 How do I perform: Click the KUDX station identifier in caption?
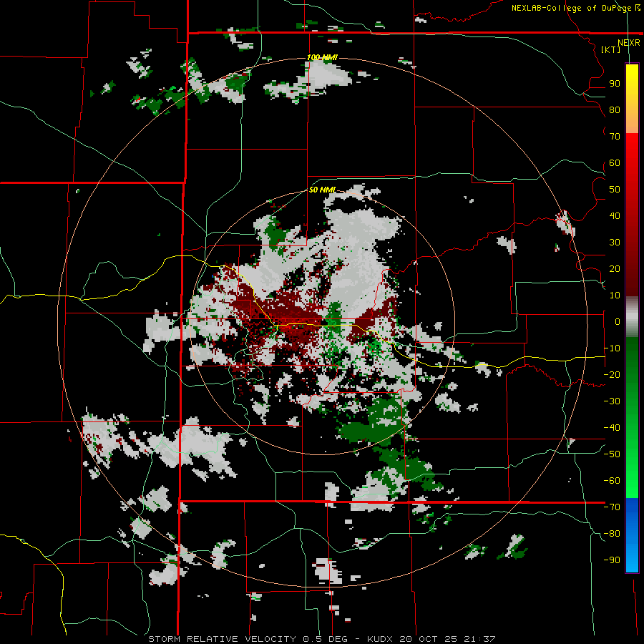pos(379,639)
